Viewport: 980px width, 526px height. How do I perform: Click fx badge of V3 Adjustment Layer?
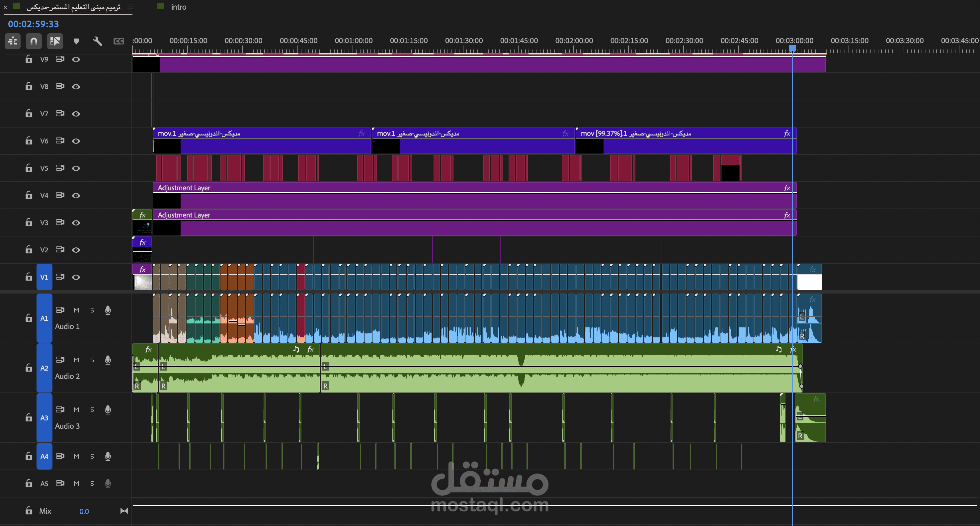(x=787, y=216)
